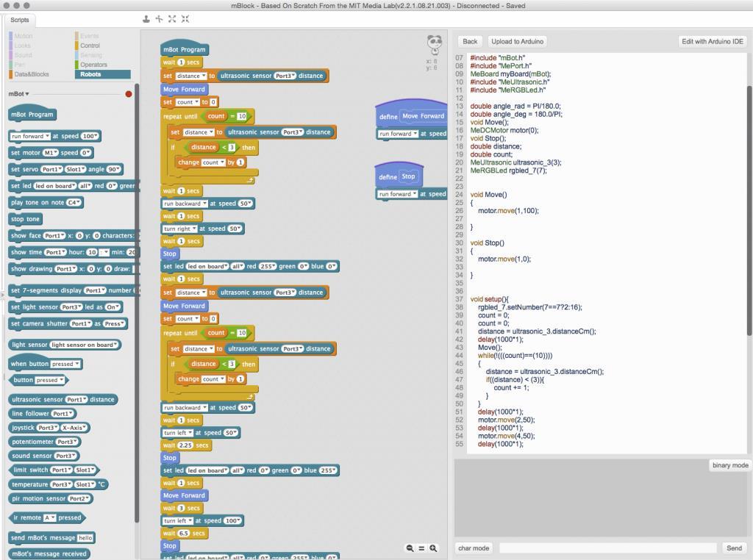
Task: Click code line void setup(){
Action: (489, 299)
